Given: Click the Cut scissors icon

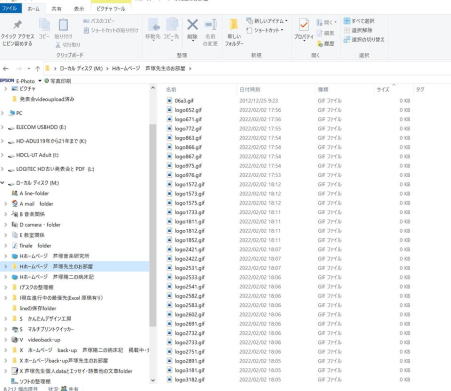Looking at the screenshot, I should click(x=58, y=44).
